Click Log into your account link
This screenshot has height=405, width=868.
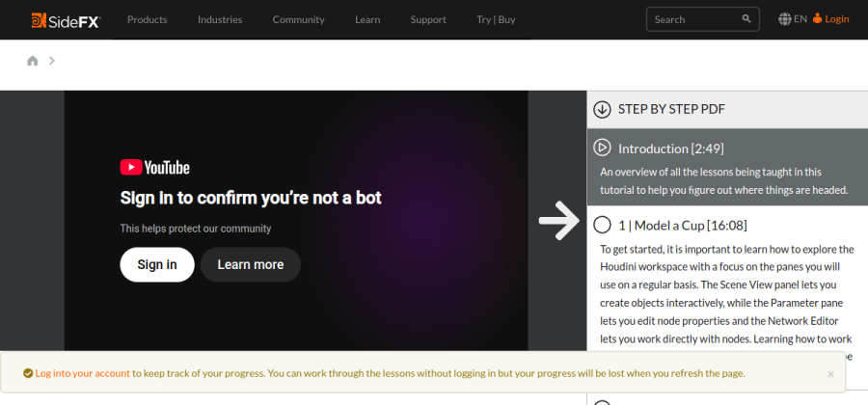click(x=83, y=373)
